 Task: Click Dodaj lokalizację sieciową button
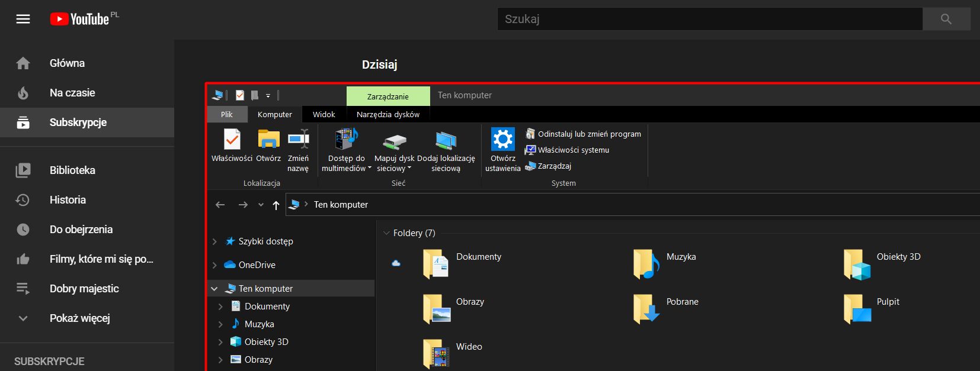[446, 151]
